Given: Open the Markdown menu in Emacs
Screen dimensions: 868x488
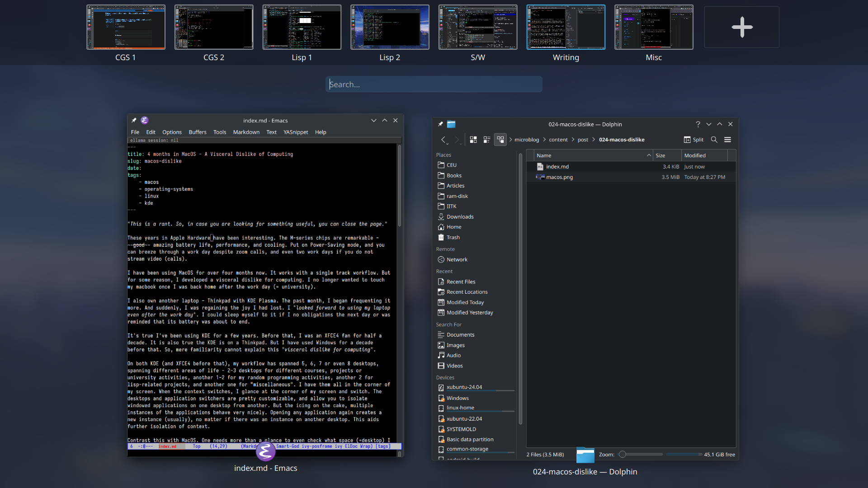Looking at the screenshot, I should tap(246, 132).
